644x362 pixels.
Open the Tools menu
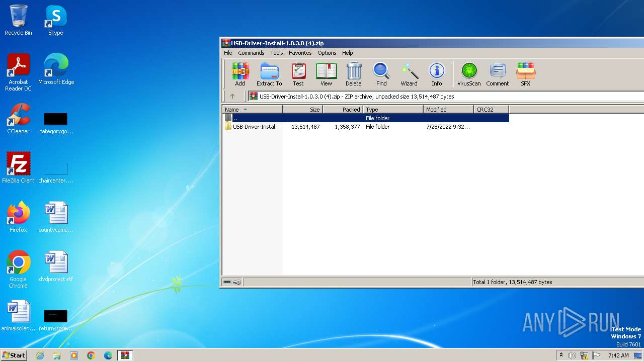277,53
